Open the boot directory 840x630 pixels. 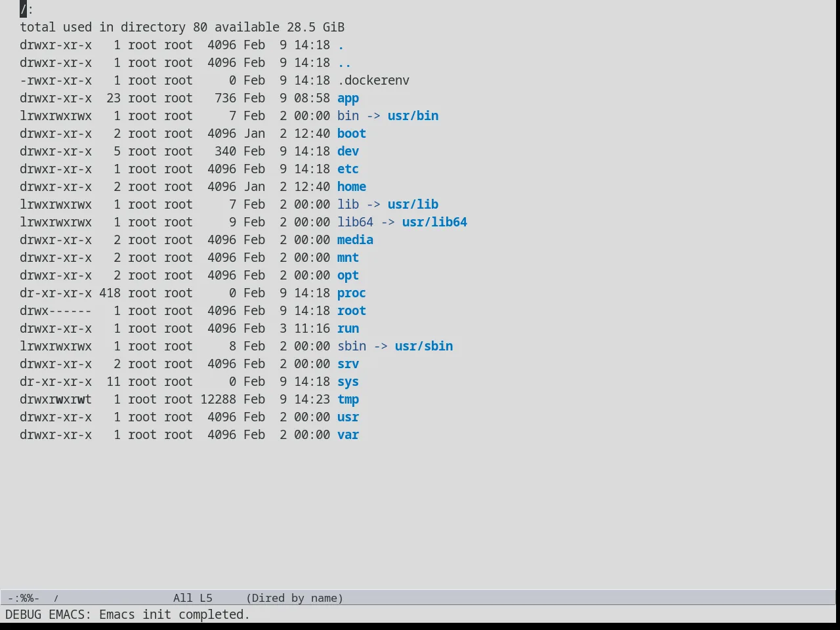352,133
